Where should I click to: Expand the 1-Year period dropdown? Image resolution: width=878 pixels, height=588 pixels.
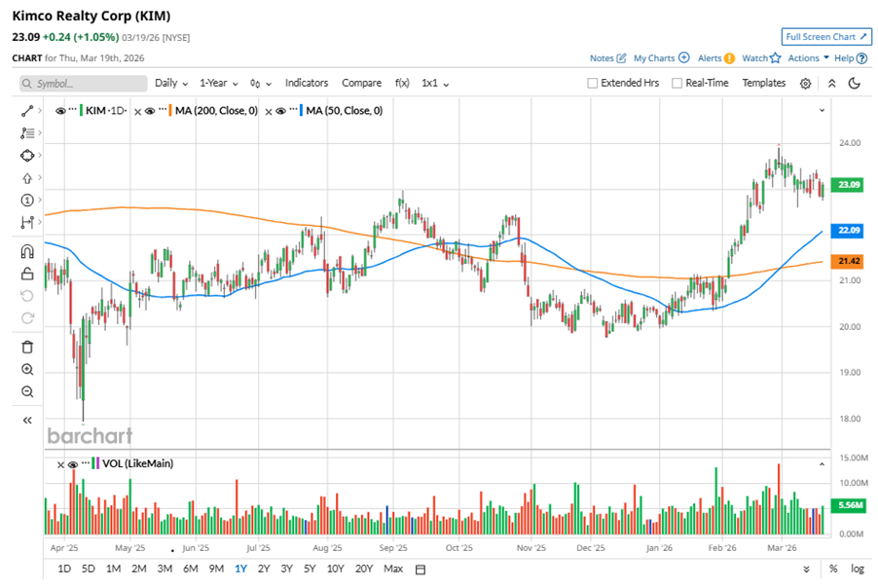(x=219, y=84)
